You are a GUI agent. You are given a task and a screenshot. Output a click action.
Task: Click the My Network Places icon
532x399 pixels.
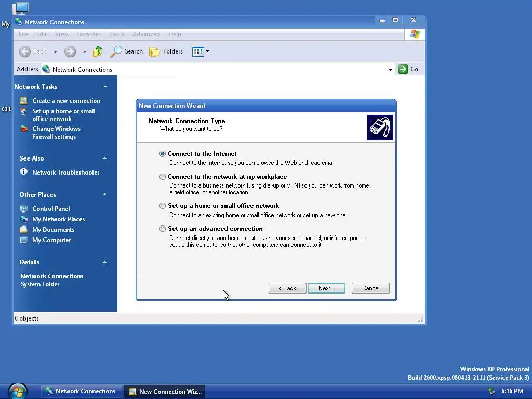coord(24,219)
